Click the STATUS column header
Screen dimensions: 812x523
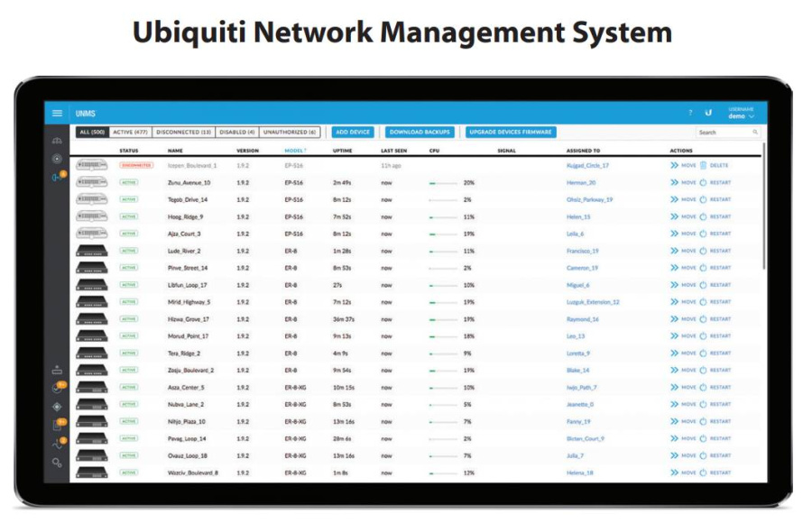pos(128,151)
